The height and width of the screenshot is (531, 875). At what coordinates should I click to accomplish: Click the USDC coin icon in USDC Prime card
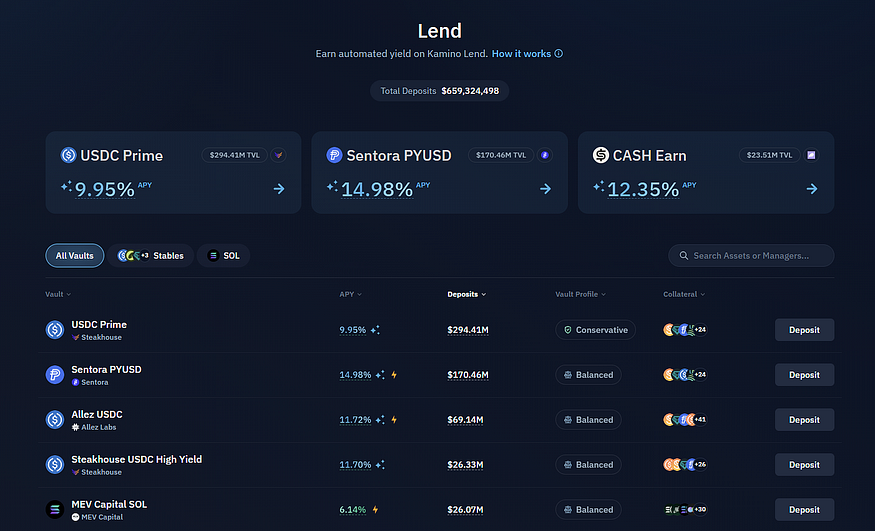(68, 155)
